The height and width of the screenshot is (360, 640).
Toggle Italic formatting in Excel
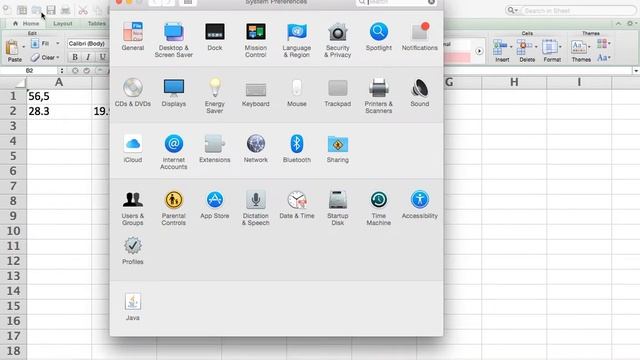[88, 57]
